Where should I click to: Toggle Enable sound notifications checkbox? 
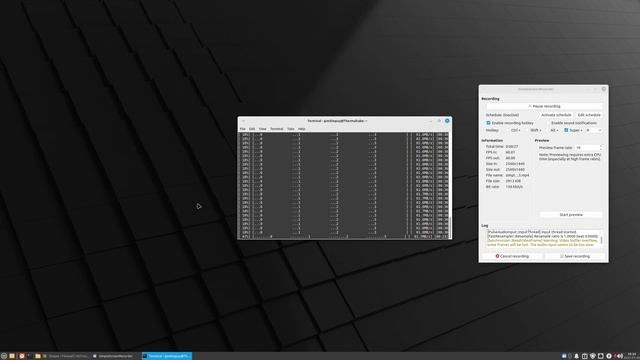point(548,123)
